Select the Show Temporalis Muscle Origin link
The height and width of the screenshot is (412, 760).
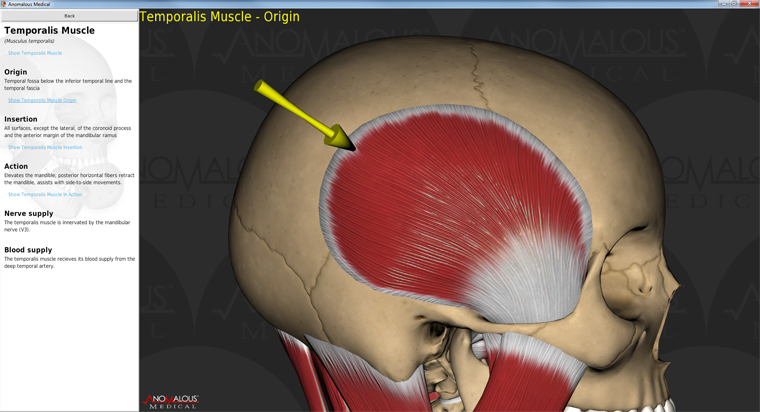[x=42, y=100]
